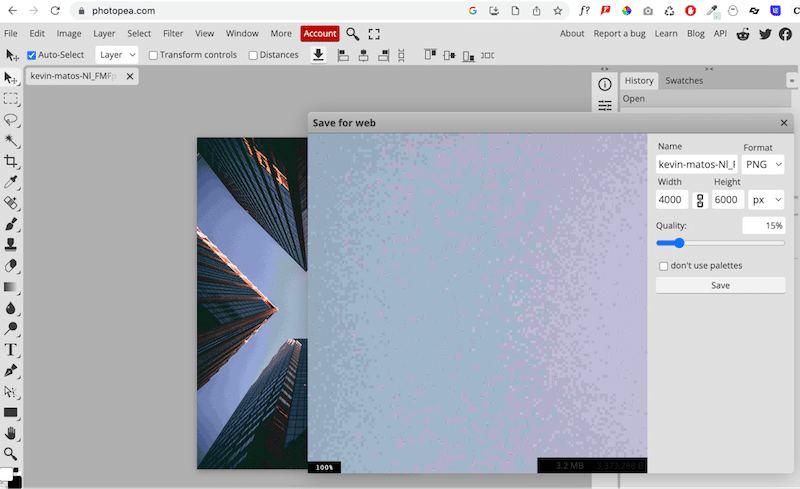Adjust the Quality slider handle
This screenshot has width=800, height=489.
(679, 243)
